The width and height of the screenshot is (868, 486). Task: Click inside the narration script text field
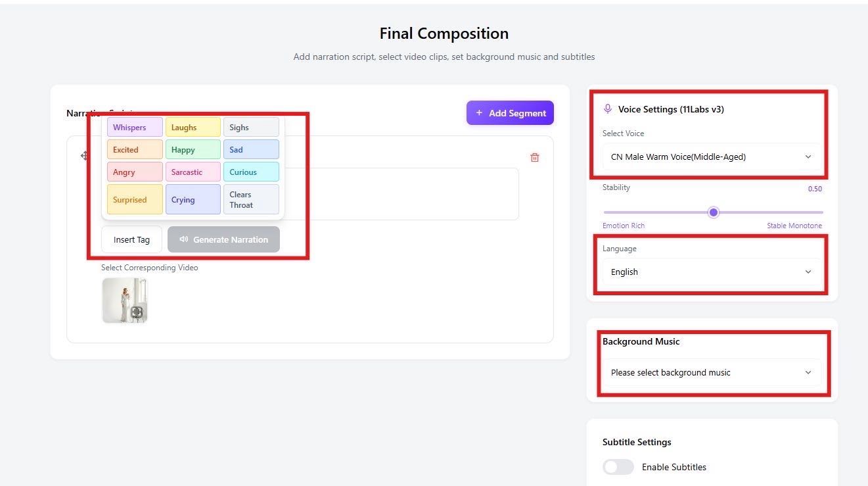(x=407, y=194)
